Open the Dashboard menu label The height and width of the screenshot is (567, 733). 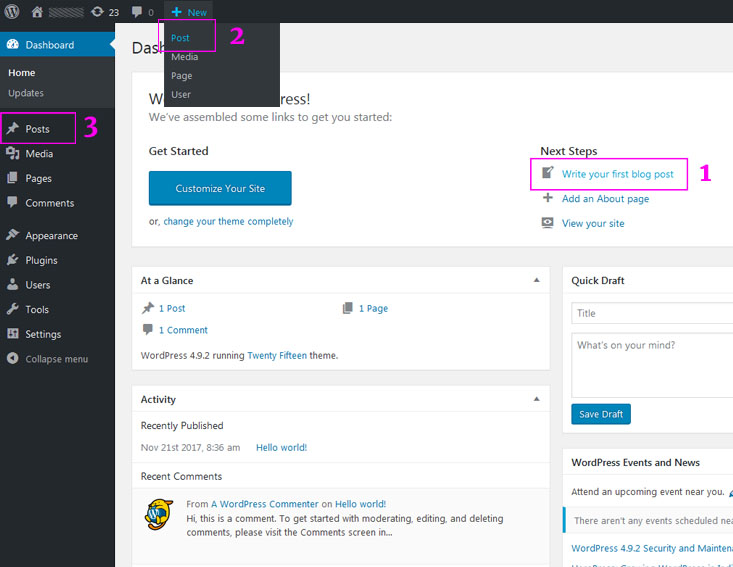tap(50, 45)
